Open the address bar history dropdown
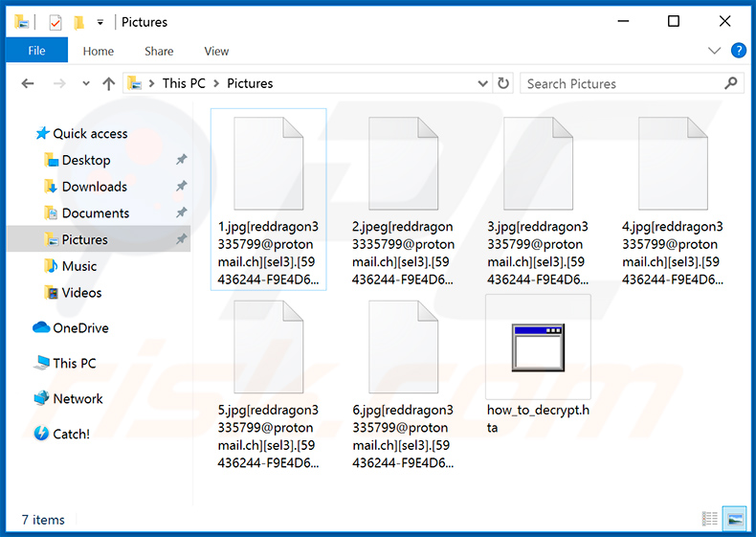Viewport: 756px width, 537px height. pyautogui.click(x=483, y=84)
